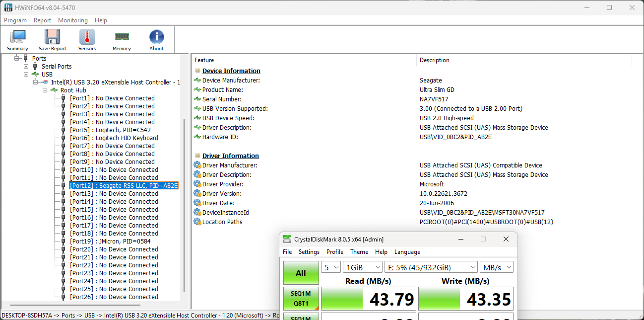Click the Description column header
Screen dimensions: 644x320
(524, 60)
